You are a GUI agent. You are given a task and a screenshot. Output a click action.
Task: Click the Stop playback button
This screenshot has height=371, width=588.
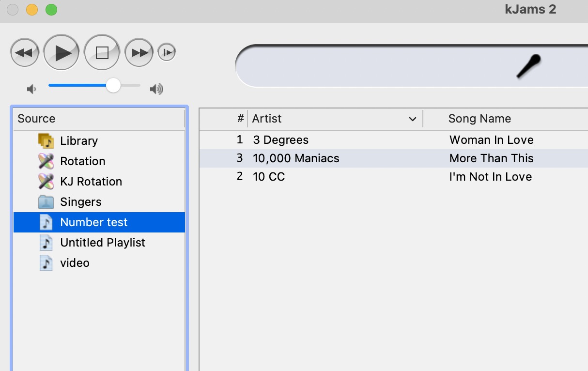(102, 52)
